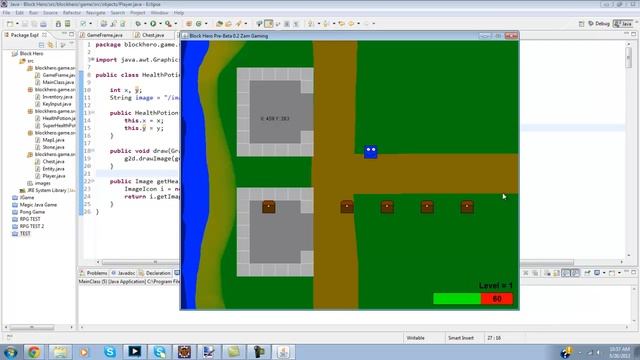The height and width of the screenshot is (360, 640).
Task: Open the Navigate menu
Action: [x=95, y=13]
